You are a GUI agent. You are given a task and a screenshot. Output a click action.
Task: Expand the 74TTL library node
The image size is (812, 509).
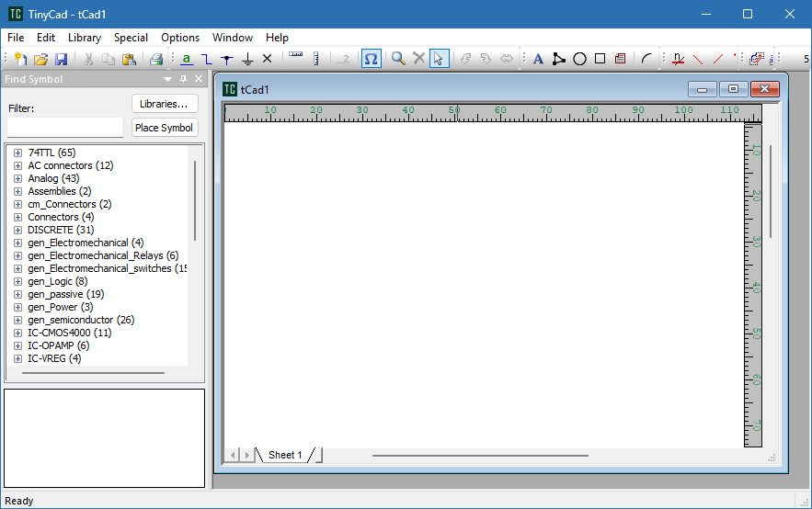18,153
